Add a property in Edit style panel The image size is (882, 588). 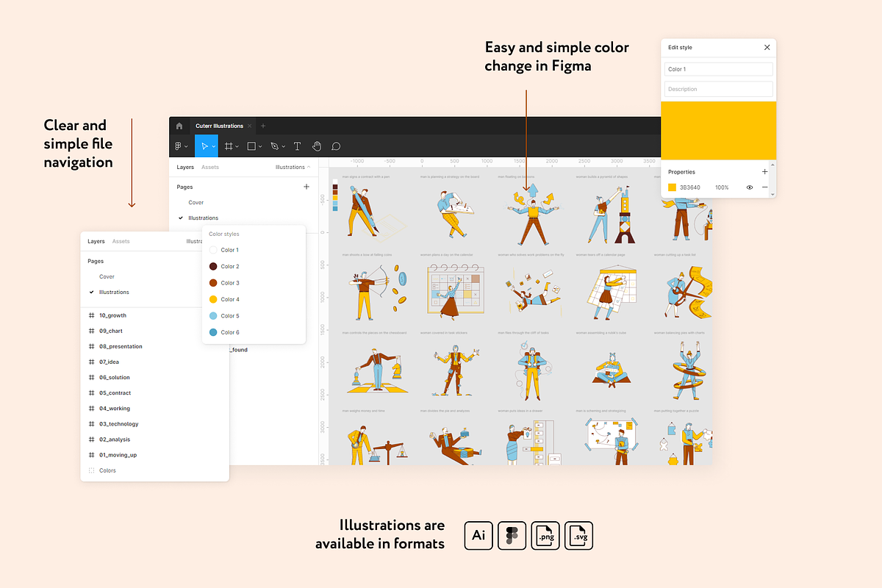tap(764, 172)
